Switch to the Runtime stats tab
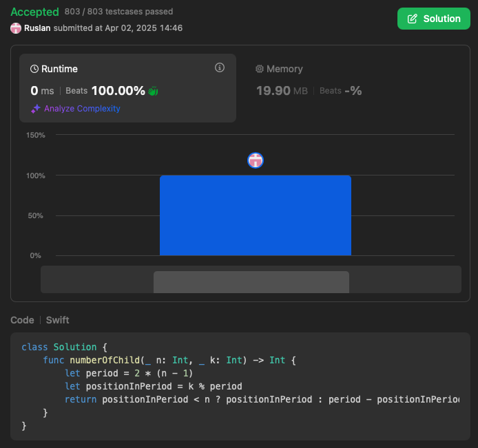Screen dimensions: 478x448 [127, 87]
